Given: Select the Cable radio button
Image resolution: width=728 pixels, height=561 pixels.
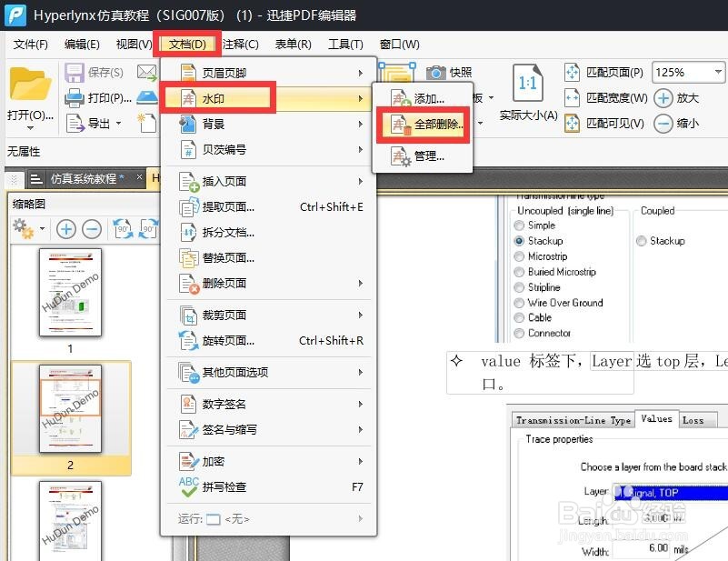Looking at the screenshot, I should [519, 317].
